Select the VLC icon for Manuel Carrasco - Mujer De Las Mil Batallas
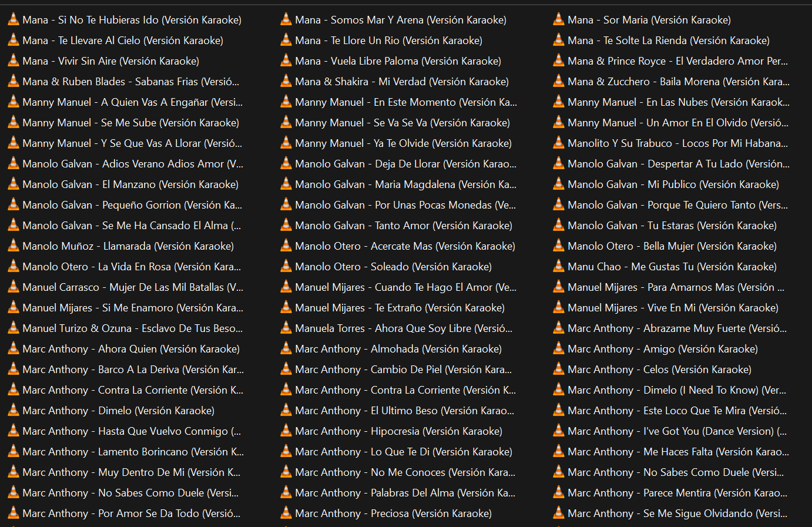This screenshot has width=812, height=527. pyautogui.click(x=13, y=287)
